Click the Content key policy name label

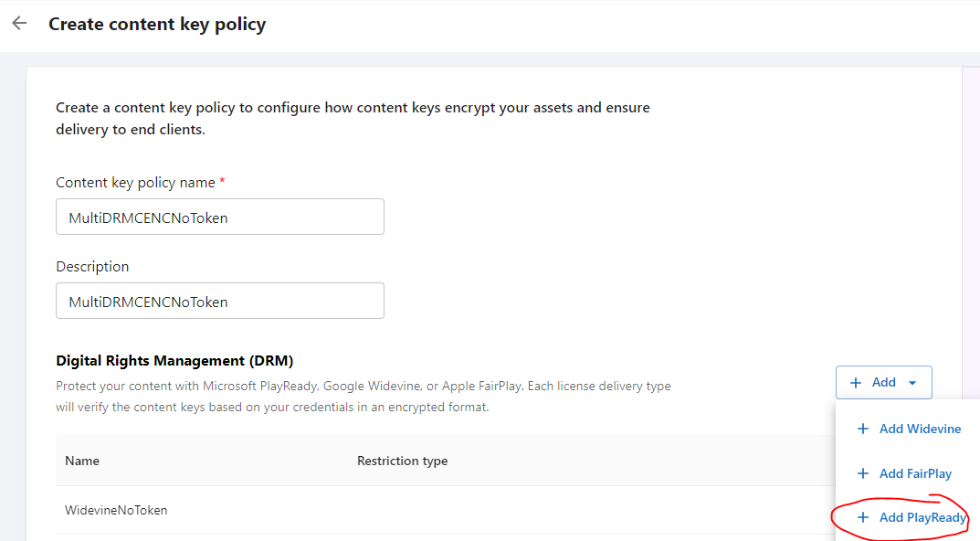135,183
